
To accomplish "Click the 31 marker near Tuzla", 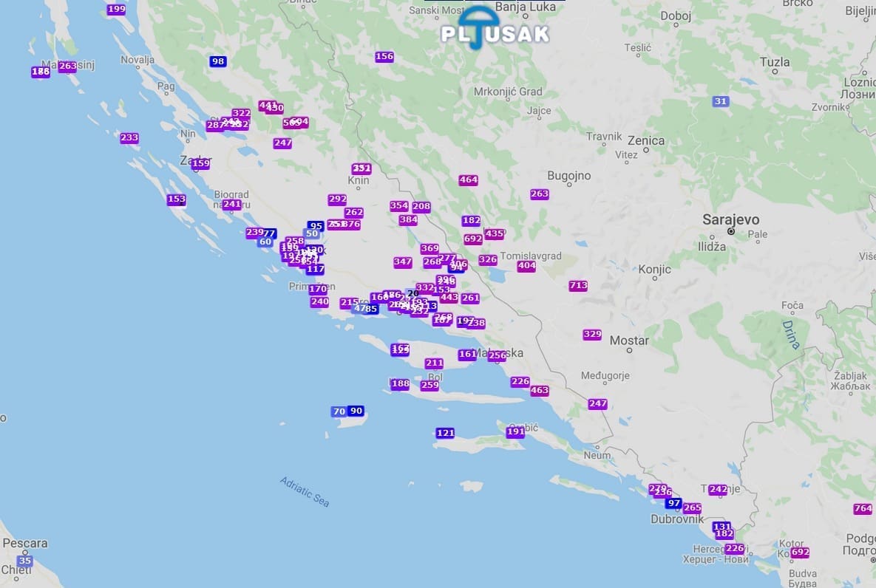I will [x=721, y=101].
